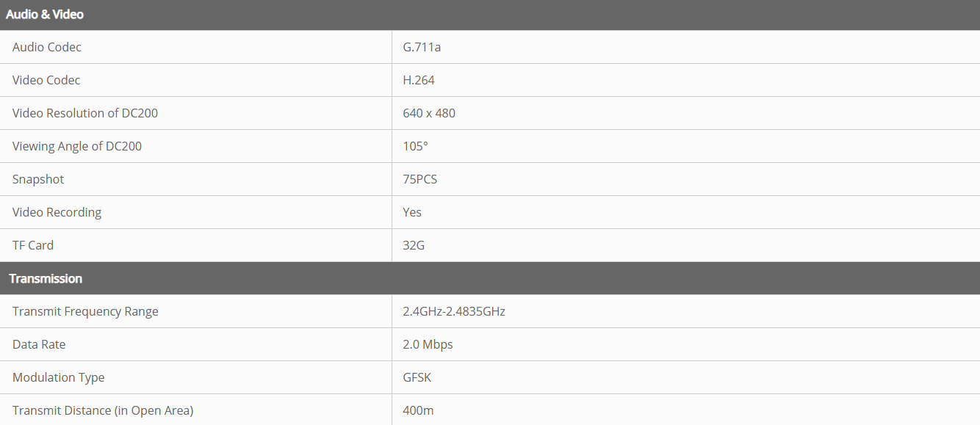
Task: Select the 105° viewing angle value
Action: 415,147
